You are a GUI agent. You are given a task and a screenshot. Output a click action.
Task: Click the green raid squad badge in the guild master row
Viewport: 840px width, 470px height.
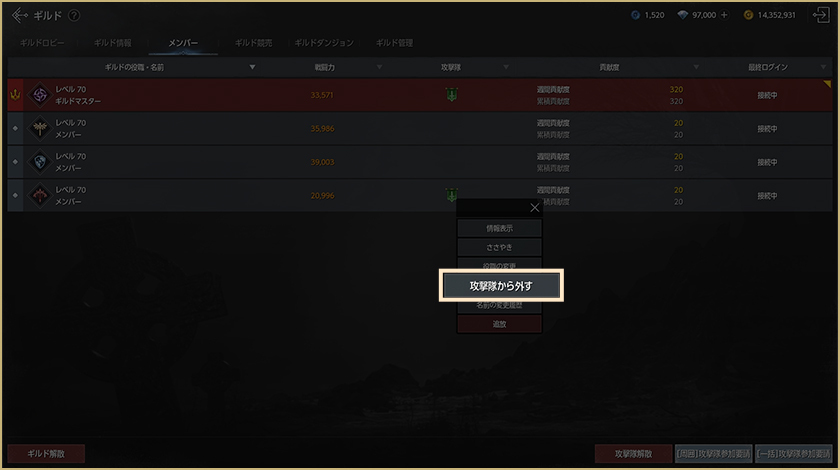tap(452, 95)
